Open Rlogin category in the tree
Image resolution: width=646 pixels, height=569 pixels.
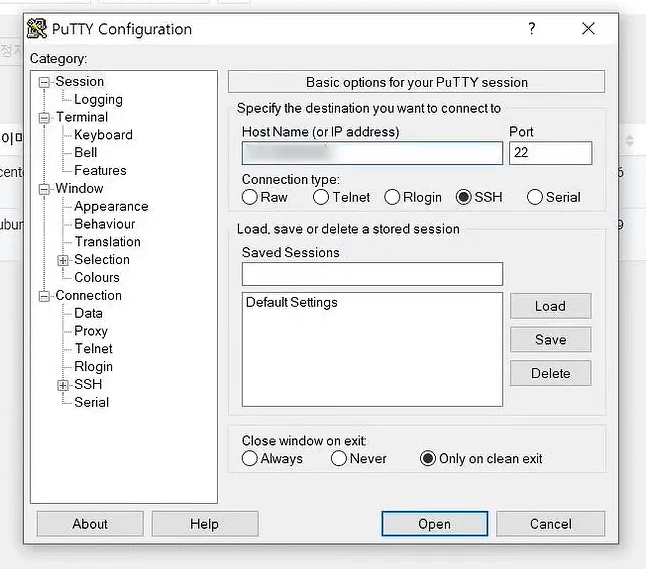coord(93,367)
